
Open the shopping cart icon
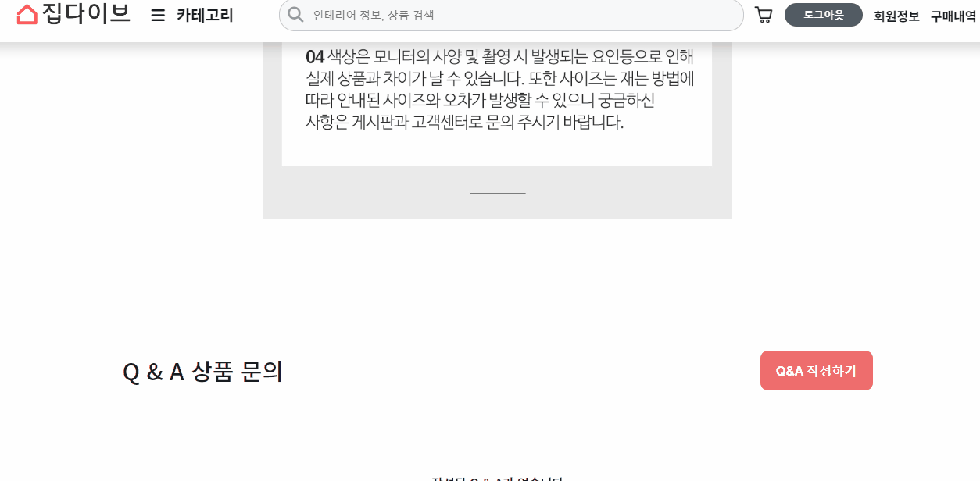(x=763, y=15)
